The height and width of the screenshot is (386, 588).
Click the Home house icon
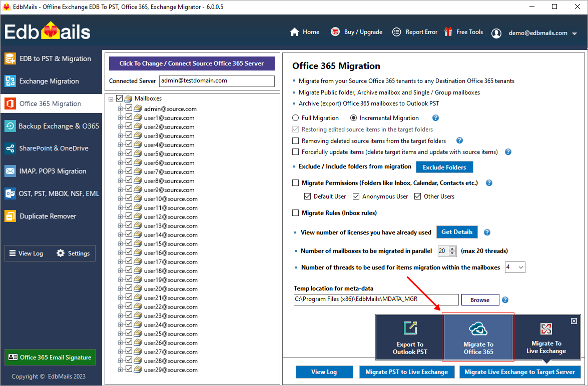[295, 32]
